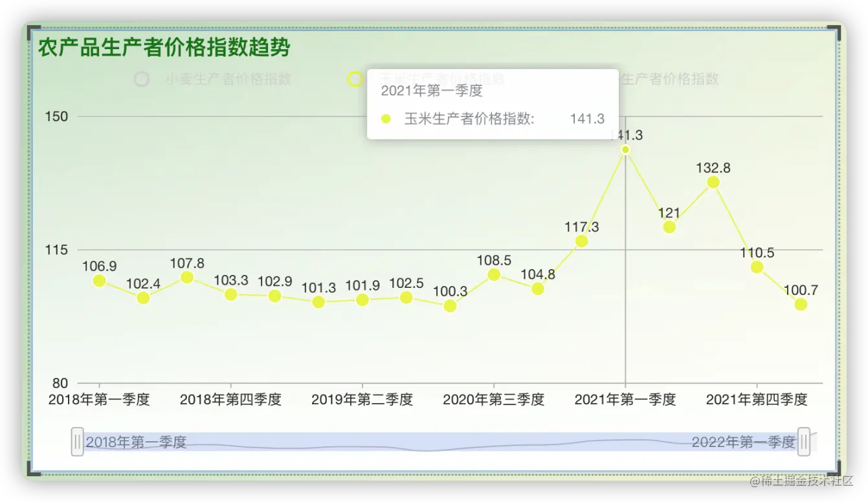Screen dimensions: 868x502
Task: Click the highlighted peak point at 141.3
Action: tap(625, 149)
